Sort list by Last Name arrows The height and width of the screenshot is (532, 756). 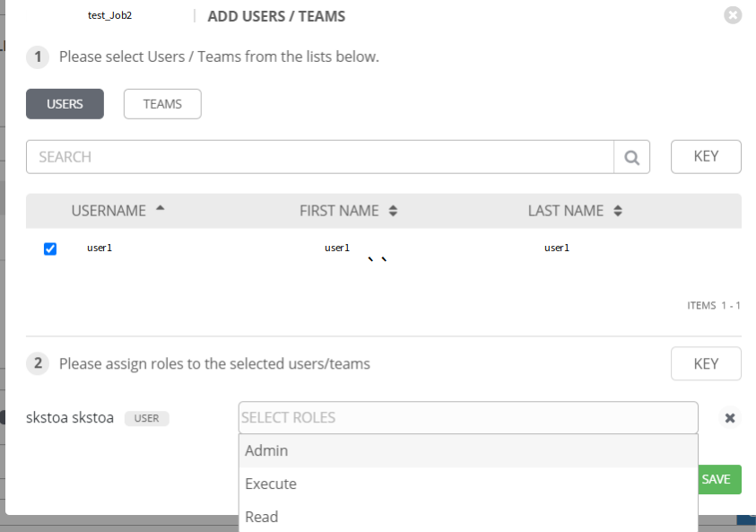[x=618, y=211]
